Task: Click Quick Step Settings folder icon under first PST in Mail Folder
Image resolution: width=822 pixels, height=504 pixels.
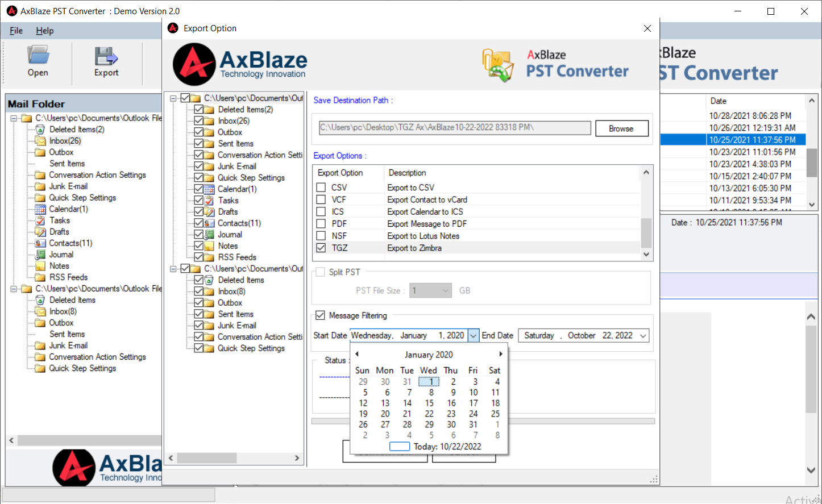Action: (40, 198)
